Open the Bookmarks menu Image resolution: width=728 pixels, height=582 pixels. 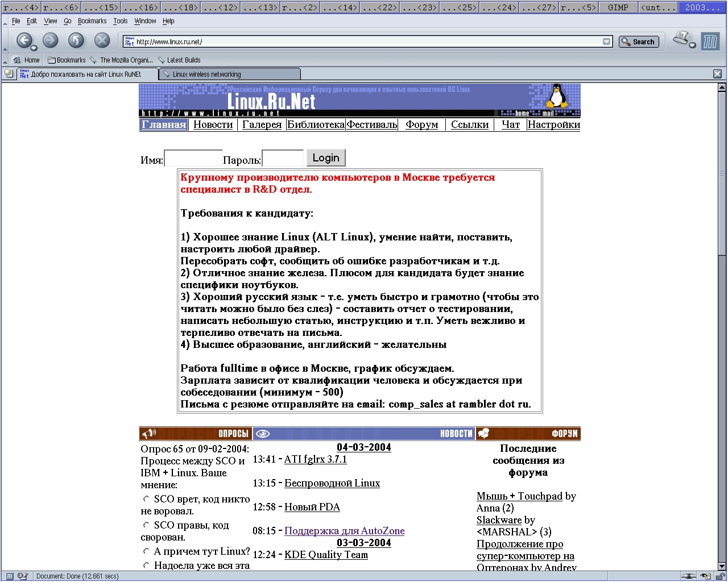point(92,21)
